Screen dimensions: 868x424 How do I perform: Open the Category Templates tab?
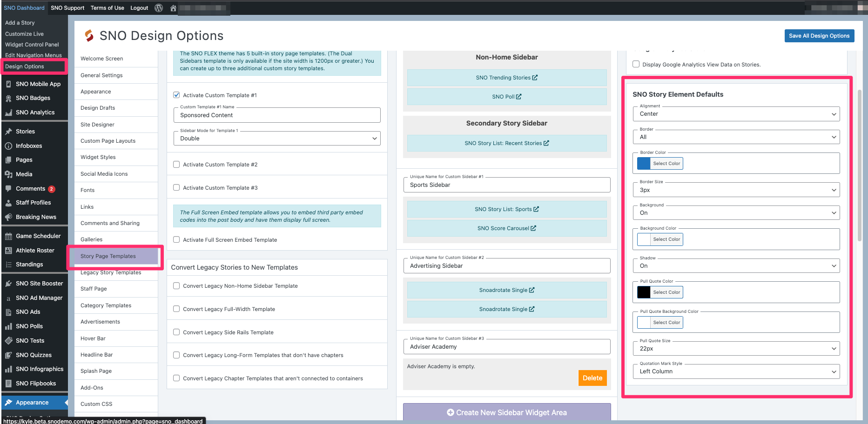(116, 305)
